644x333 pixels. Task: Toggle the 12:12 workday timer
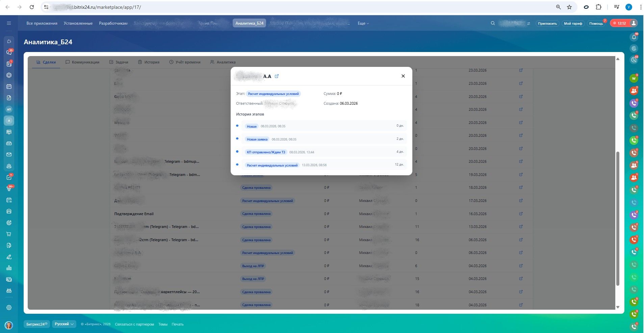620,23
